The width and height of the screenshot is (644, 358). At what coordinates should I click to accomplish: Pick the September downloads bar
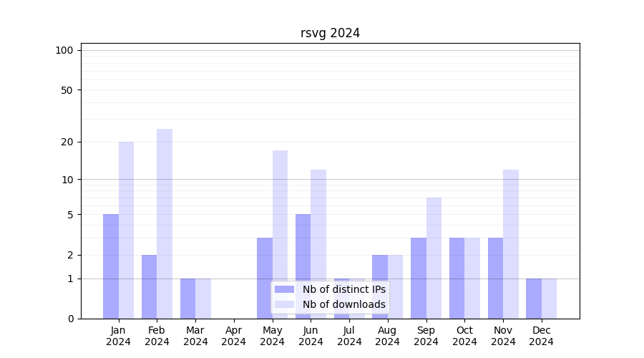[434, 258]
